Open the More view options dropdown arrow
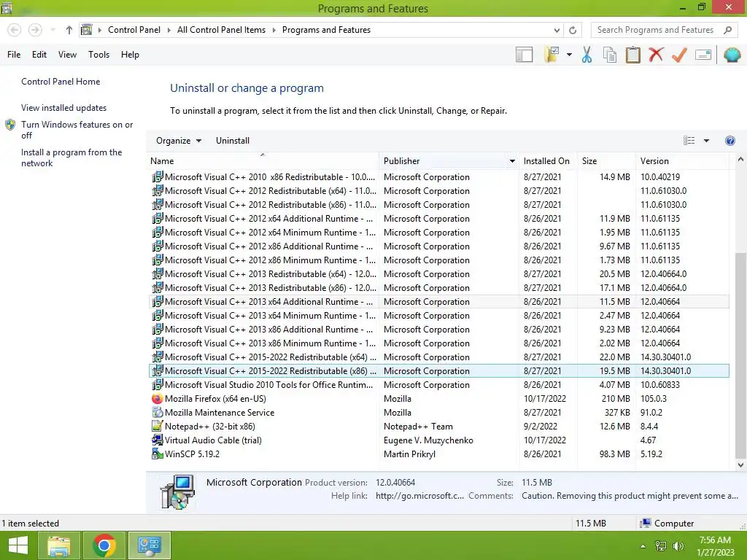747x560 pixels. coord(706,141)
